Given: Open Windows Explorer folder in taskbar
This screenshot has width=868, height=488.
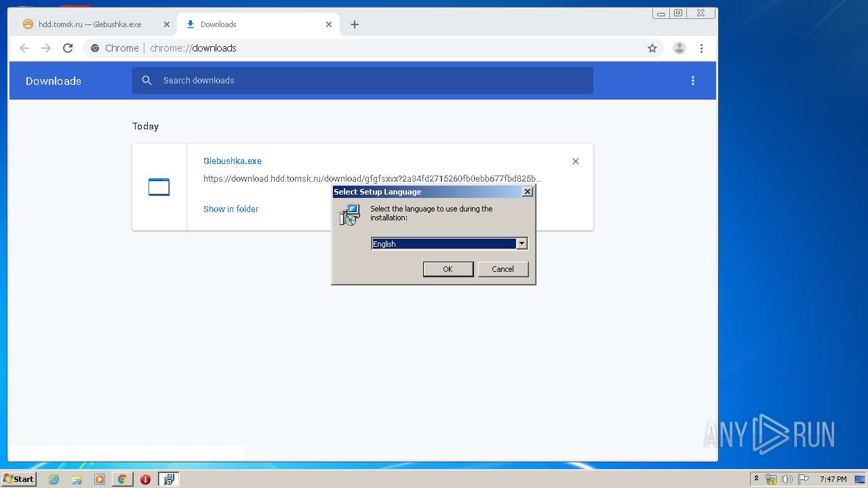Looking at the screenshot, I should click(77, 479).
